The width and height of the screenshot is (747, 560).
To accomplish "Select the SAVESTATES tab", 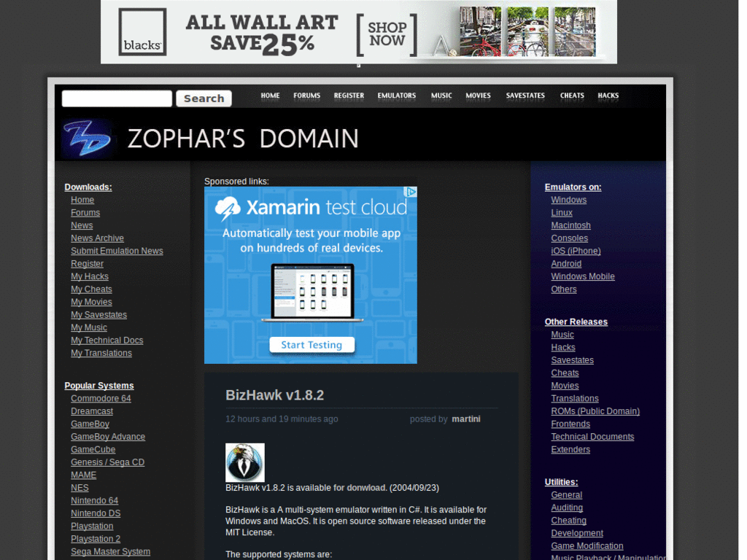I will [525, 96].
